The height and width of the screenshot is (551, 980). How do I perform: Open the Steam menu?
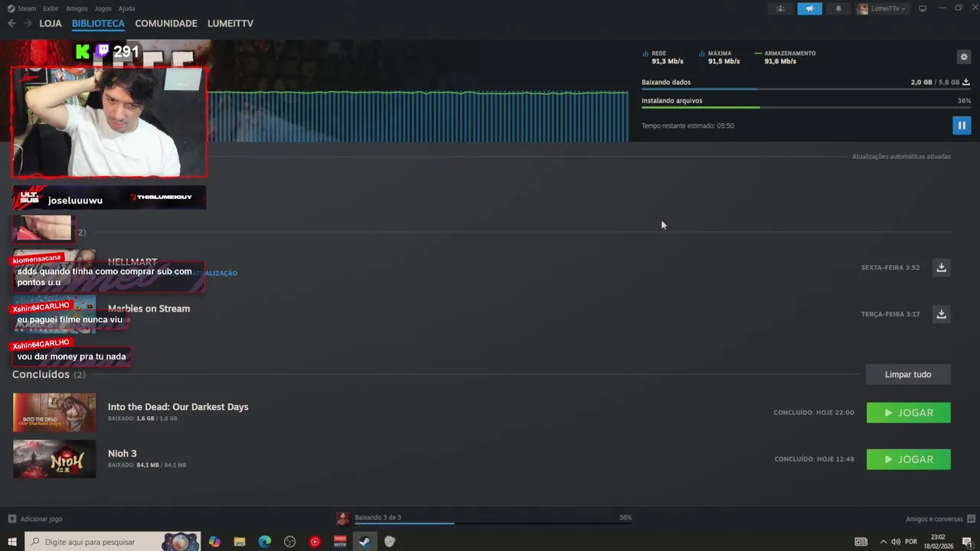tap(21, 8)
